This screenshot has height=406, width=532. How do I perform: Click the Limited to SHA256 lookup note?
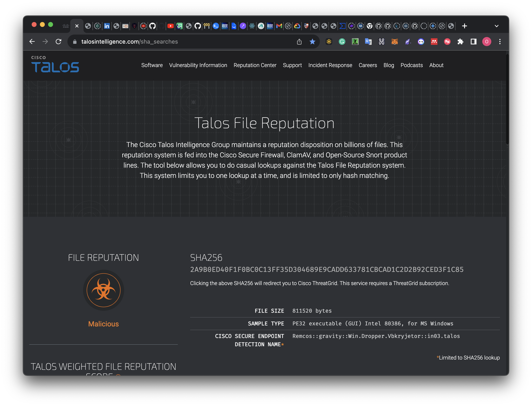[468, 358]
